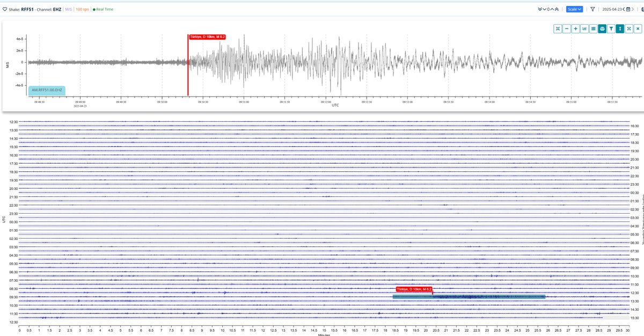The image size is (644, 336).
Task: Open the grid view icon
Action: [x=593, y=28]
